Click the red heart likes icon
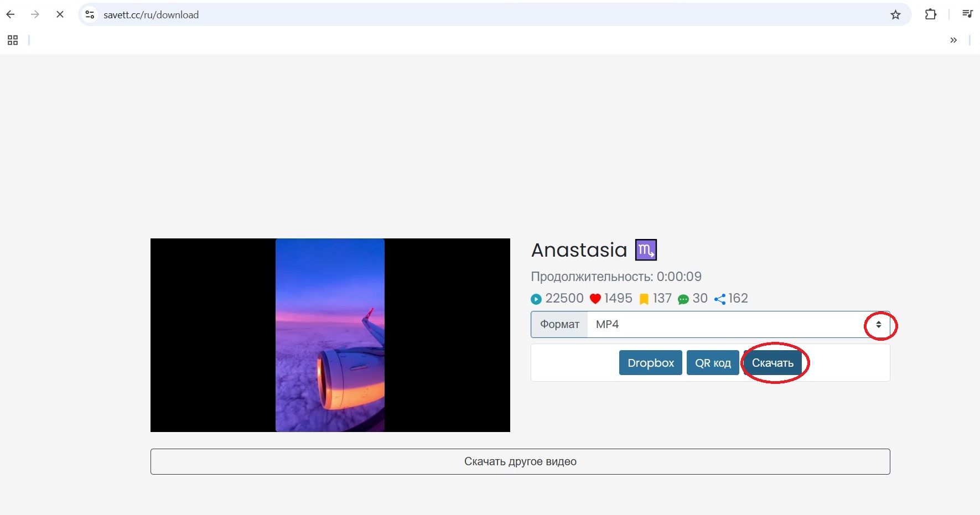 pos(595,299)
